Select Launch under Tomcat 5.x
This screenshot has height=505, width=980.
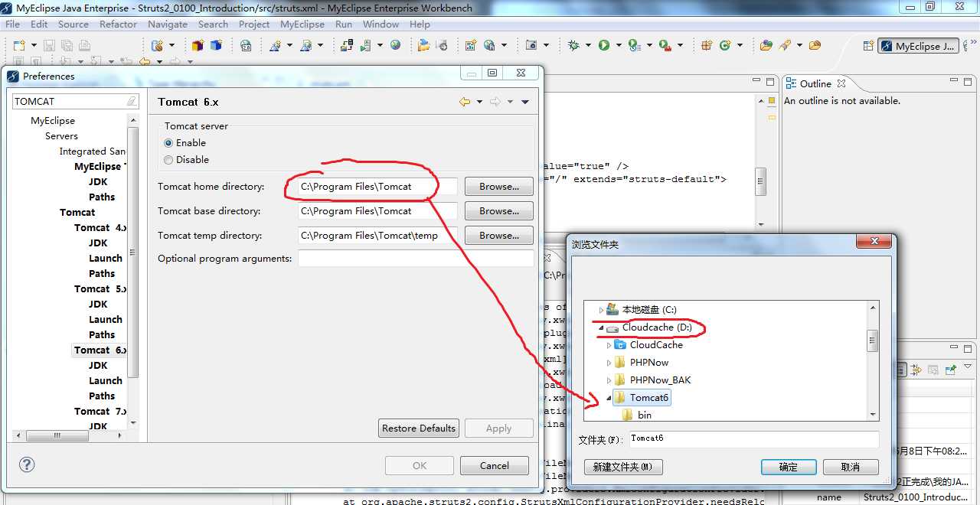106,320
